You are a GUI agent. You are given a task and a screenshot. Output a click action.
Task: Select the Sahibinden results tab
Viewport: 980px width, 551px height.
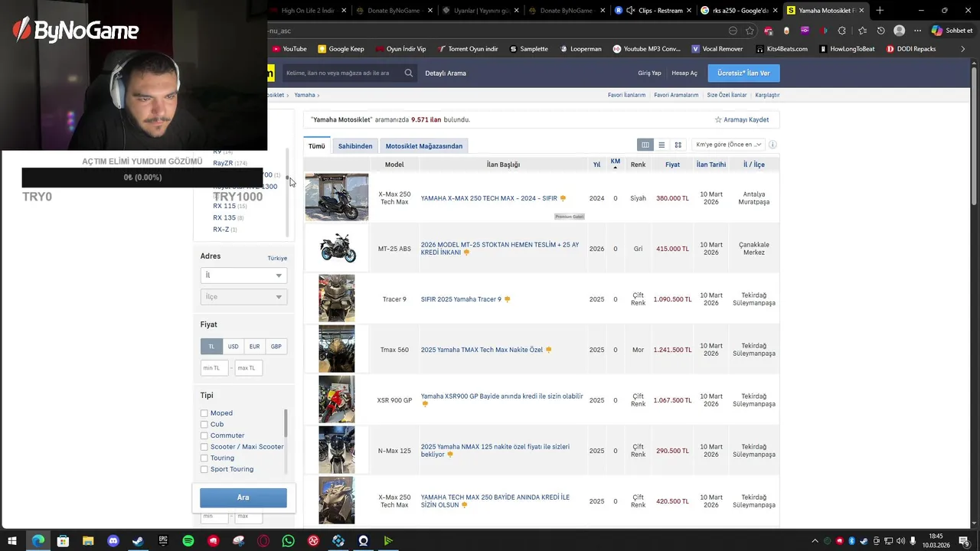(355, 145)
